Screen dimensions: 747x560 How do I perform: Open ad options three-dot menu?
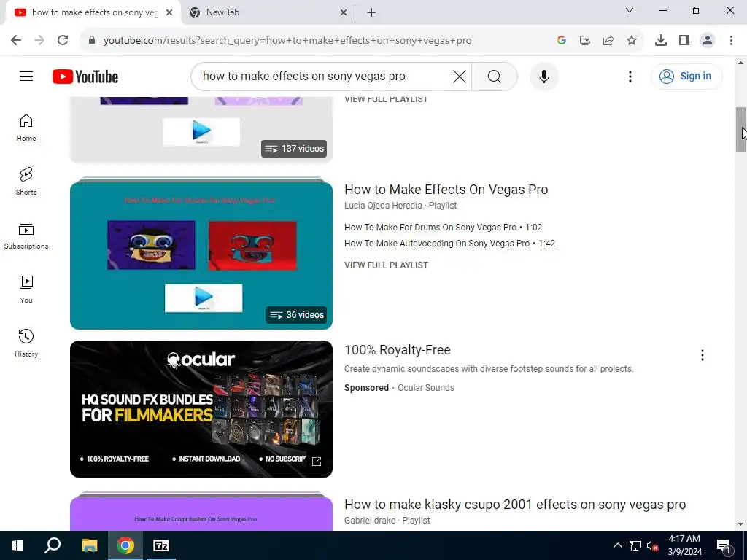702,355
